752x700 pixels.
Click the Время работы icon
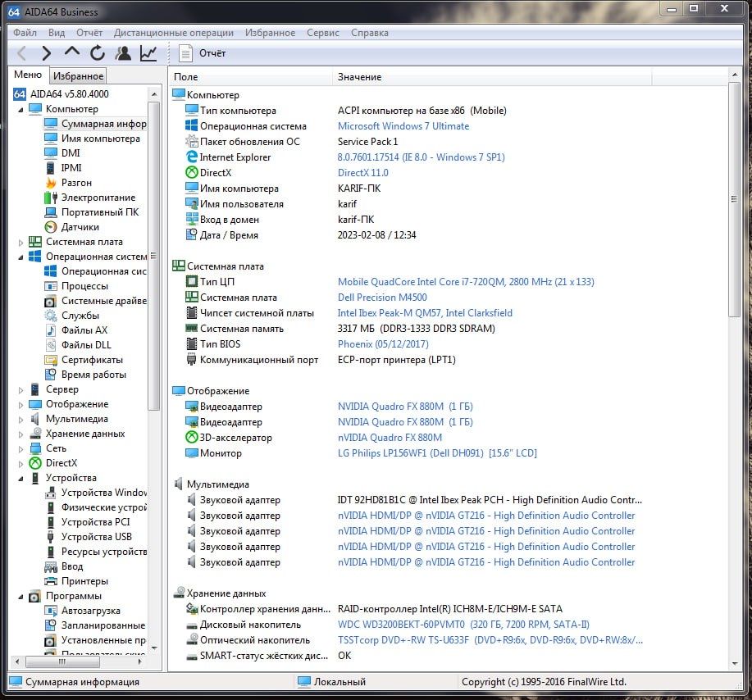click(x=50, y=374)
